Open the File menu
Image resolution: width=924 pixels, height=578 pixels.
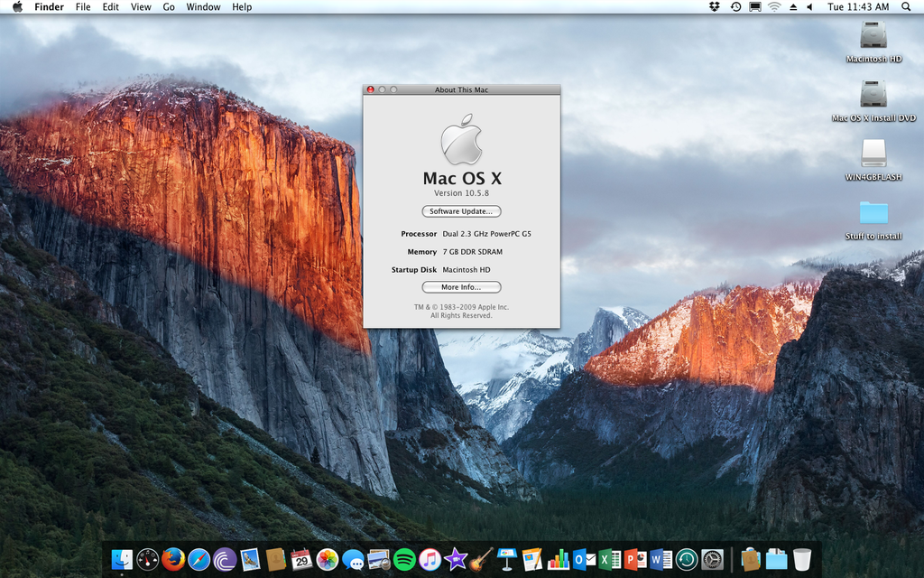pyautogui.click(x=83, y=6)
